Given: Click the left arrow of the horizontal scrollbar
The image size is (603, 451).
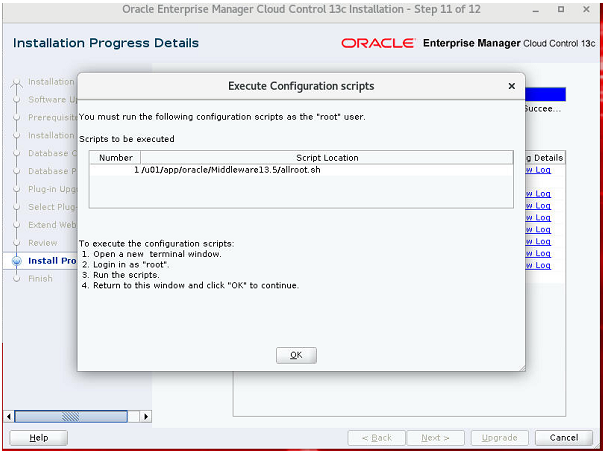Looking at the screenshot, I should [x=10, y=416].
